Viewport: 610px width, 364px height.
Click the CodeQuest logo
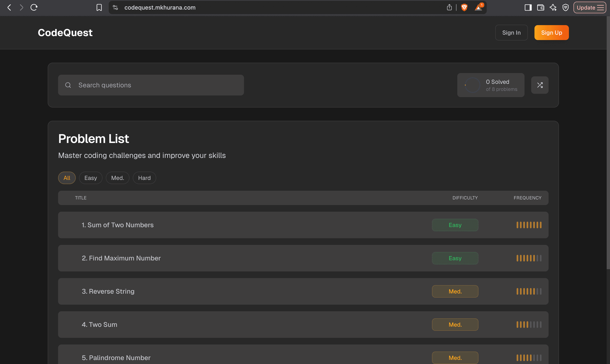tap(65, 33)
